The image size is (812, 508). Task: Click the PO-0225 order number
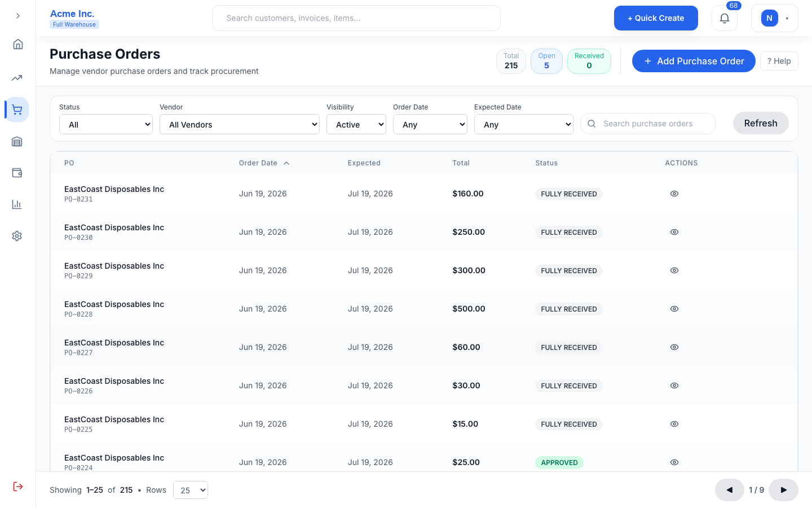(x=78, y=430)
